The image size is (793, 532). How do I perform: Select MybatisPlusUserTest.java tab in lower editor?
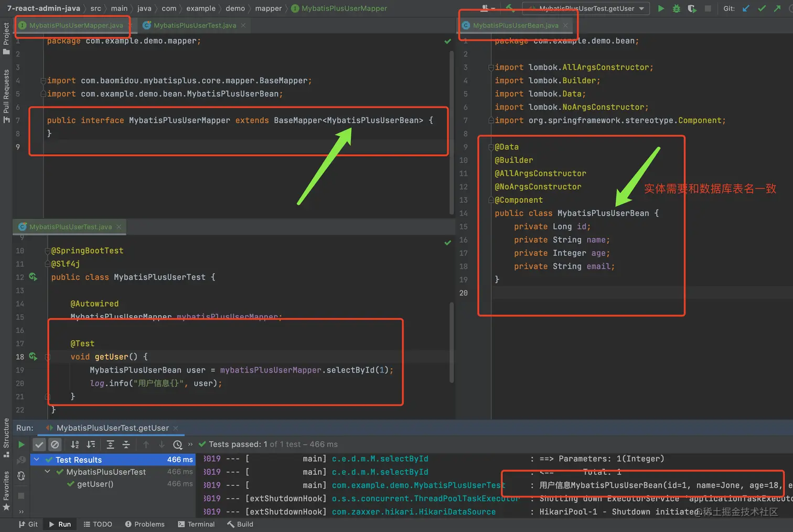point(70,227)
